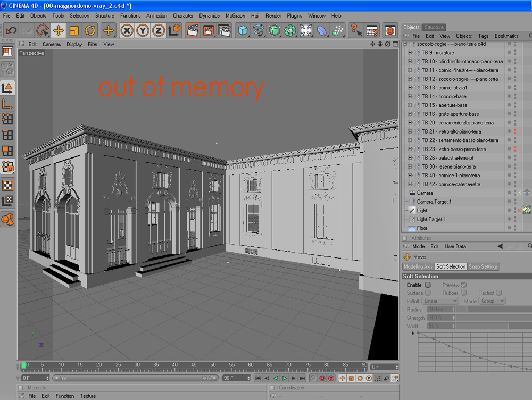Click the context help question-mark icon

point(356,30)
